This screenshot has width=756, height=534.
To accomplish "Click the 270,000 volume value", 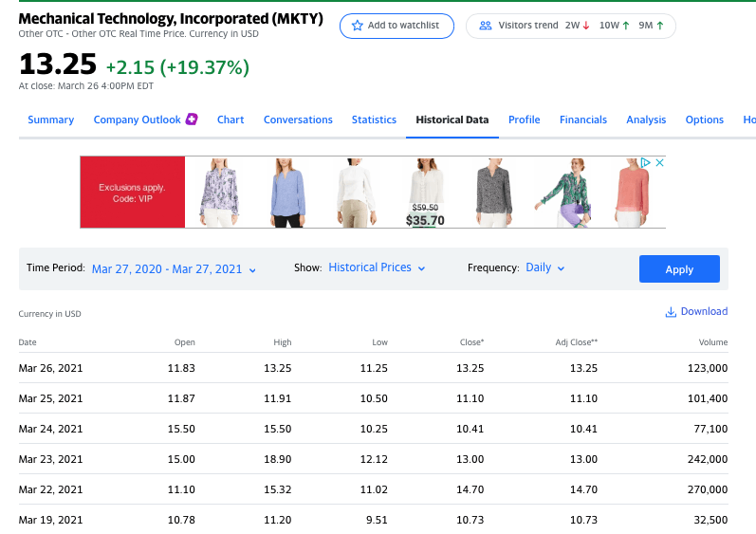I will click(708, 489).
